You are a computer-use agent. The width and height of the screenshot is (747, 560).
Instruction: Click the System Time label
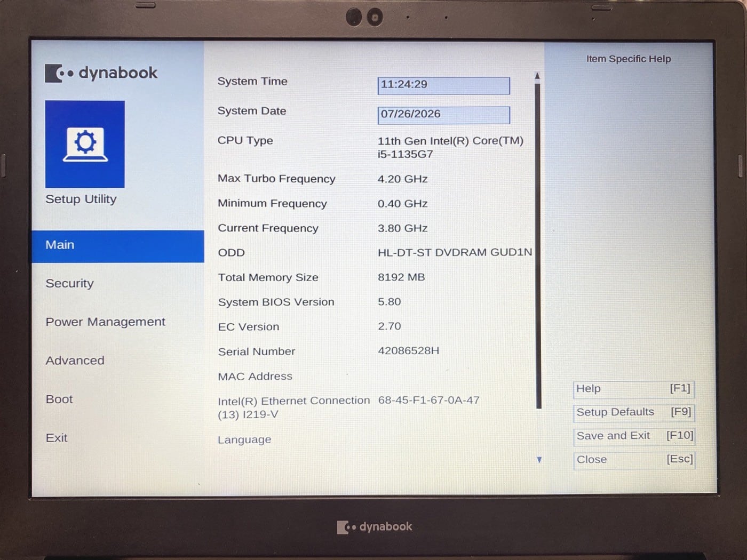point(252,82)
